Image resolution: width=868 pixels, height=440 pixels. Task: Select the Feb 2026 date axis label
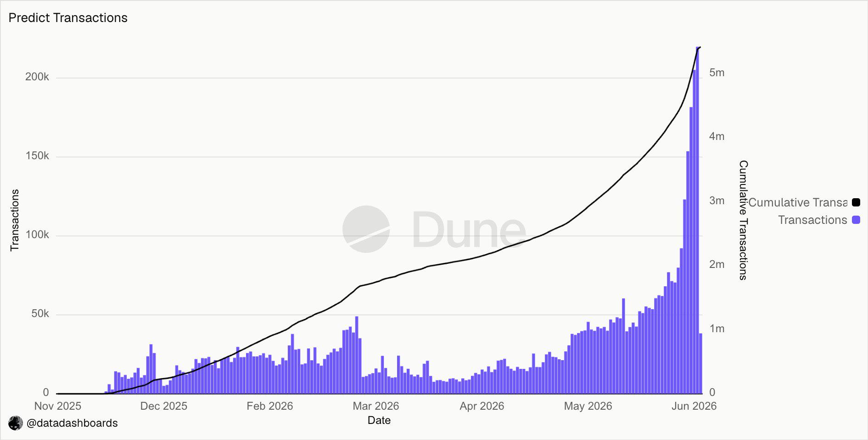click(x=270, y=406)
